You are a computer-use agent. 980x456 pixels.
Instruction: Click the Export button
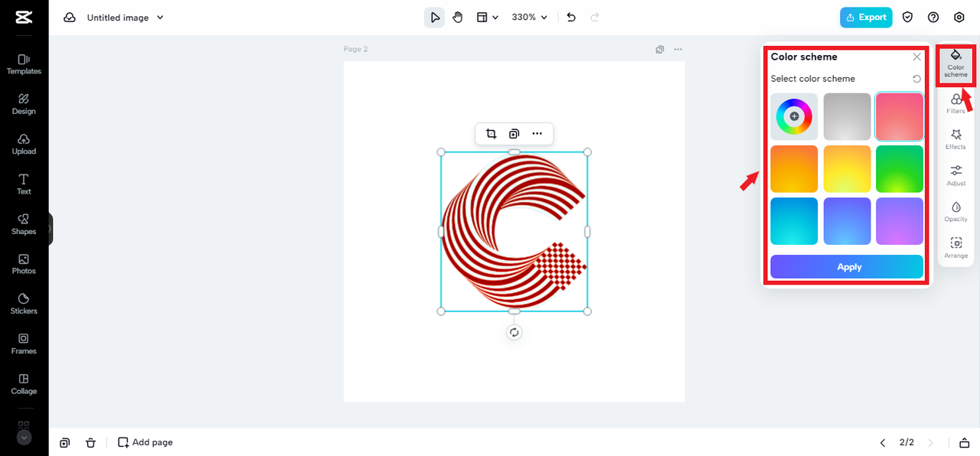point(866,17)
